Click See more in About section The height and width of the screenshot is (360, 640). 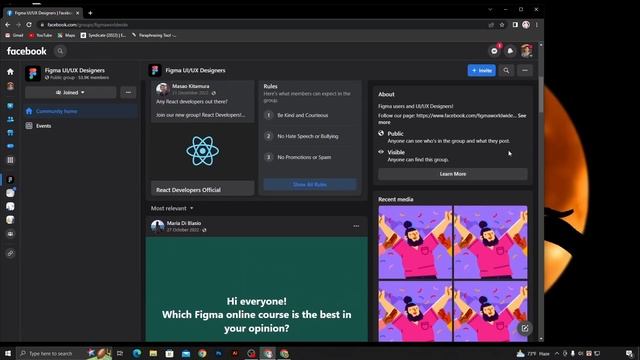[x=522, y=116]
